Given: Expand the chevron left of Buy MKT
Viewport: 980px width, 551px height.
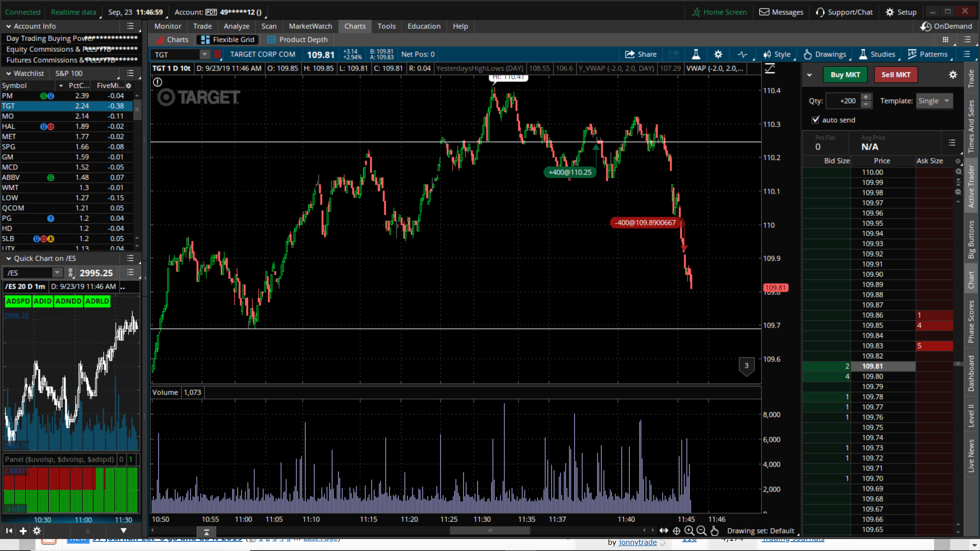Looking at the screenshot, I should [x=810, y=75].
